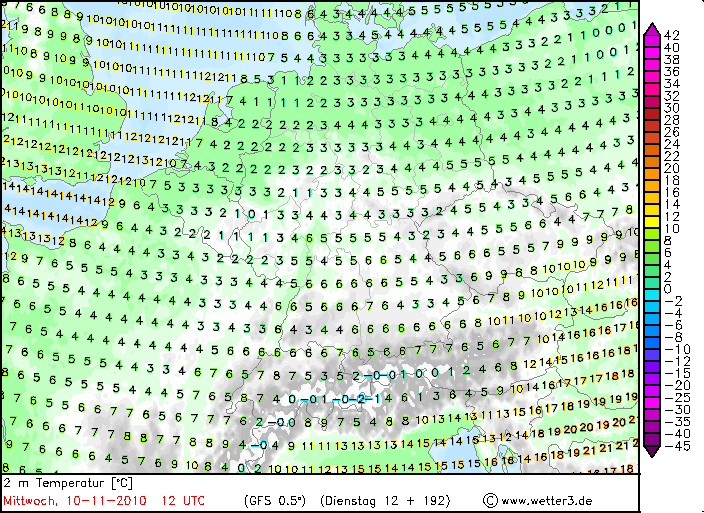
Task: Click the legend label '30'
Action: [671, 108]
